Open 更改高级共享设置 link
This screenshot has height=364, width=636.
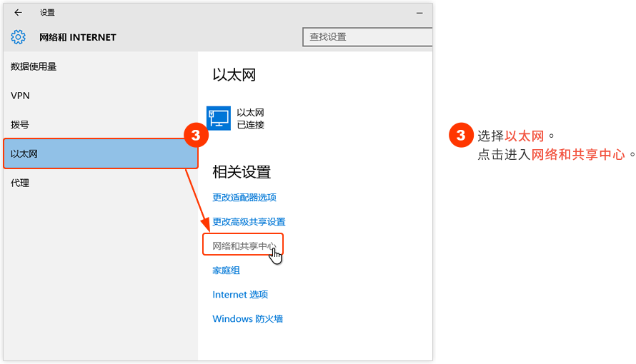coord(249,221)
